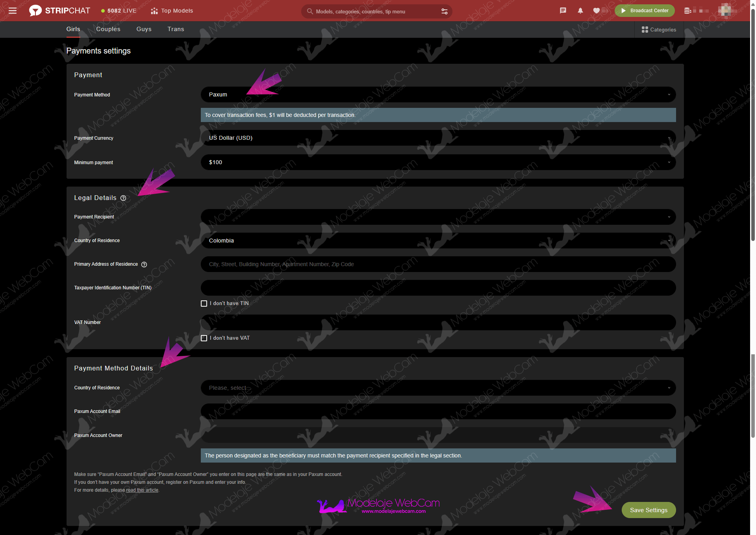Open the Payment Recipient dropdown

[x=438, y=217]
